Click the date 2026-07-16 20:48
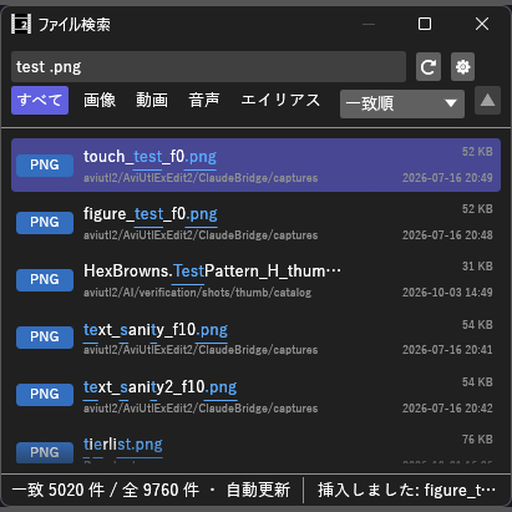Screen dimensions: 512x512 coord(447,235)
